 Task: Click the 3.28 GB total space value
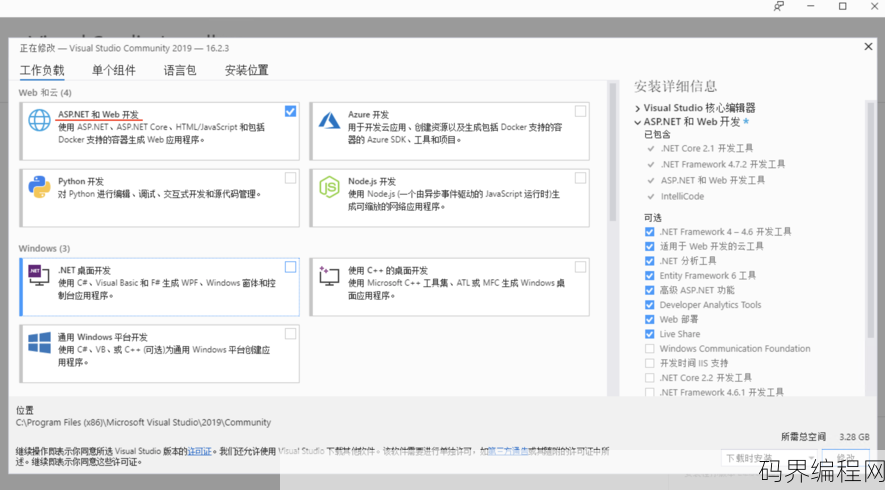click(855, 437)
